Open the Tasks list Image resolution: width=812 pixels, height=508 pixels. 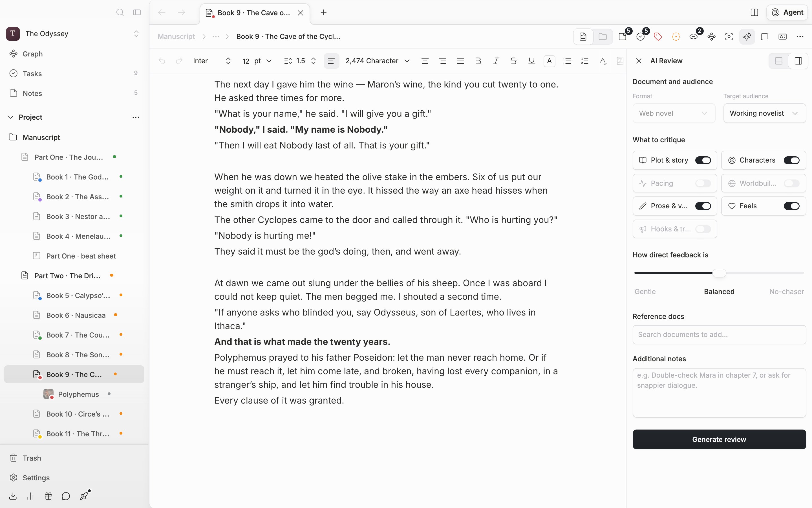click(x=32, y=74)
